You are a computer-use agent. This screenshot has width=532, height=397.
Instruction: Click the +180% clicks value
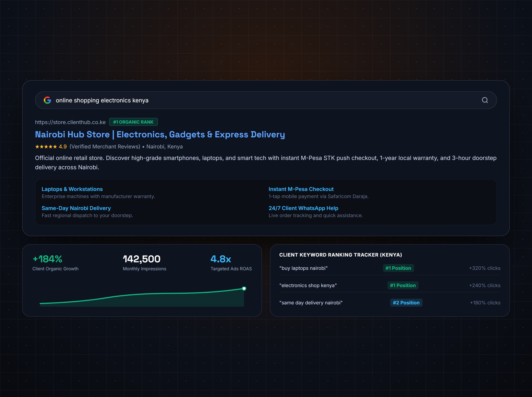pos(485,303)
